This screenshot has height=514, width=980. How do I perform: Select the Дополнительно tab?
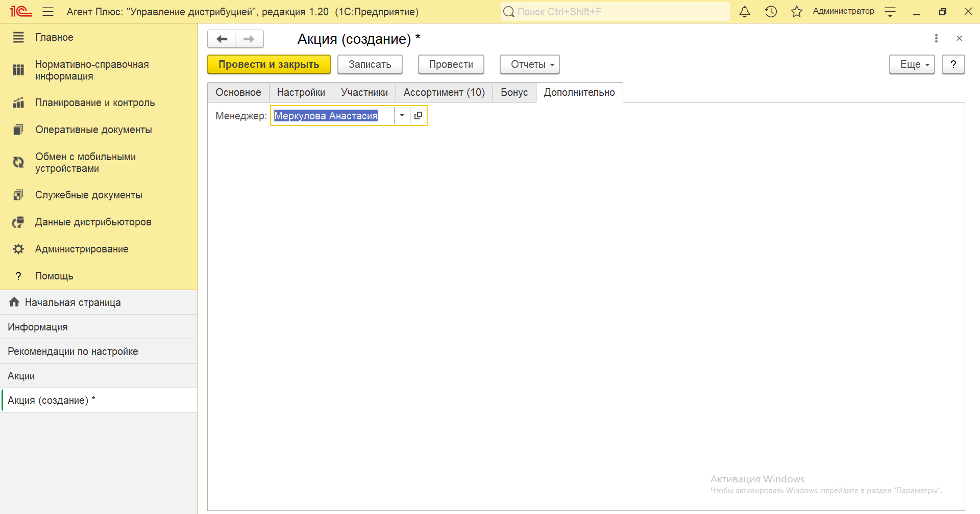click(x=579, y=92)
